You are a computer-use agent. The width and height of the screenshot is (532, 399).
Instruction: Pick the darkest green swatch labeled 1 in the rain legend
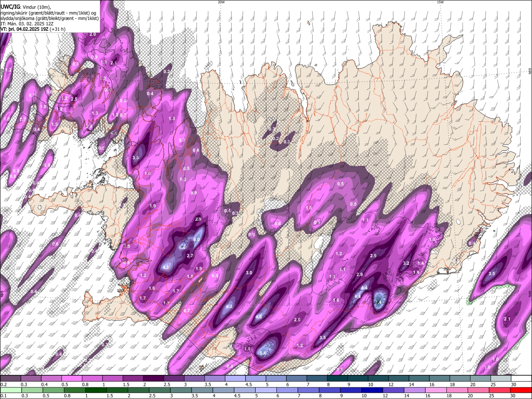(x=96, y=390)
